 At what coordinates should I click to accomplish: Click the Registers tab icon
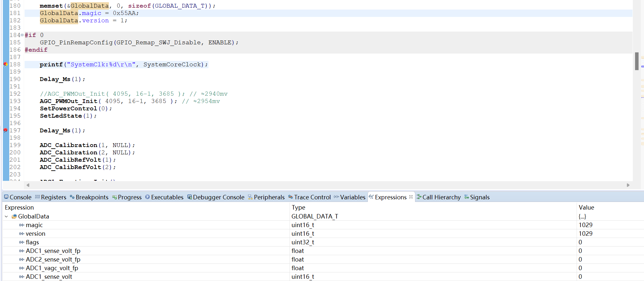(x=37, y=197)
